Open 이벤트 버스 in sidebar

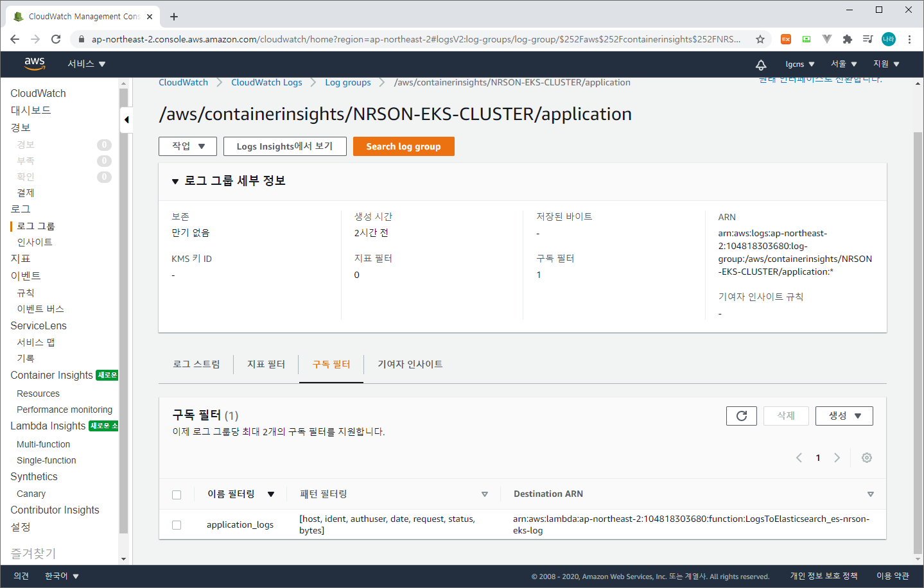(40, 309)
